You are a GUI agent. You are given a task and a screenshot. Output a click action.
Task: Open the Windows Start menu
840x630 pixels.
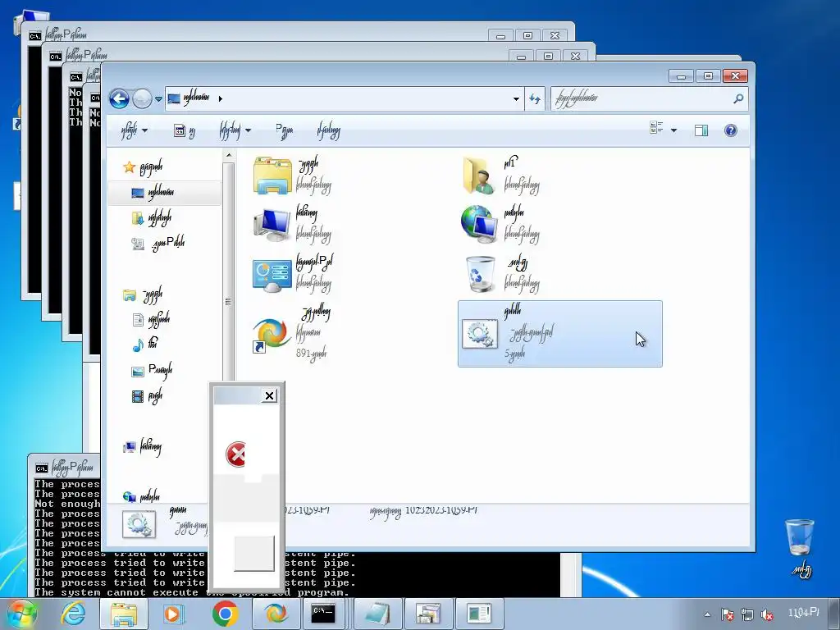21,614
